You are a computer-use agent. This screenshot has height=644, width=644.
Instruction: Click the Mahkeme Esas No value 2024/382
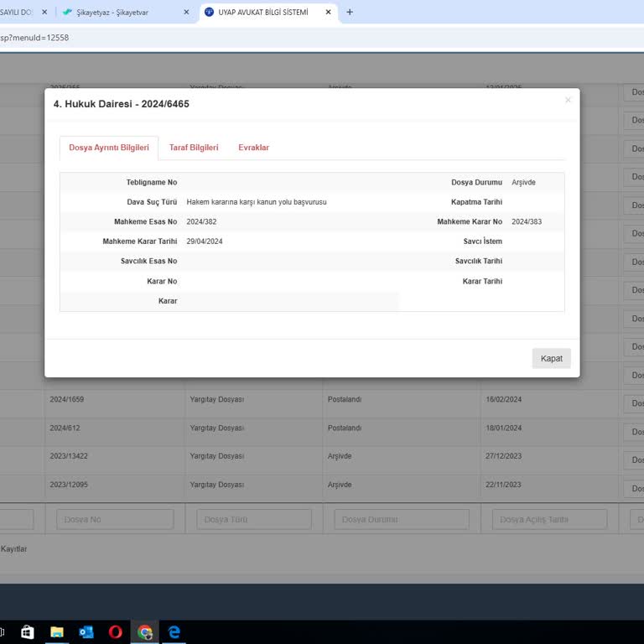coord(201,221)
